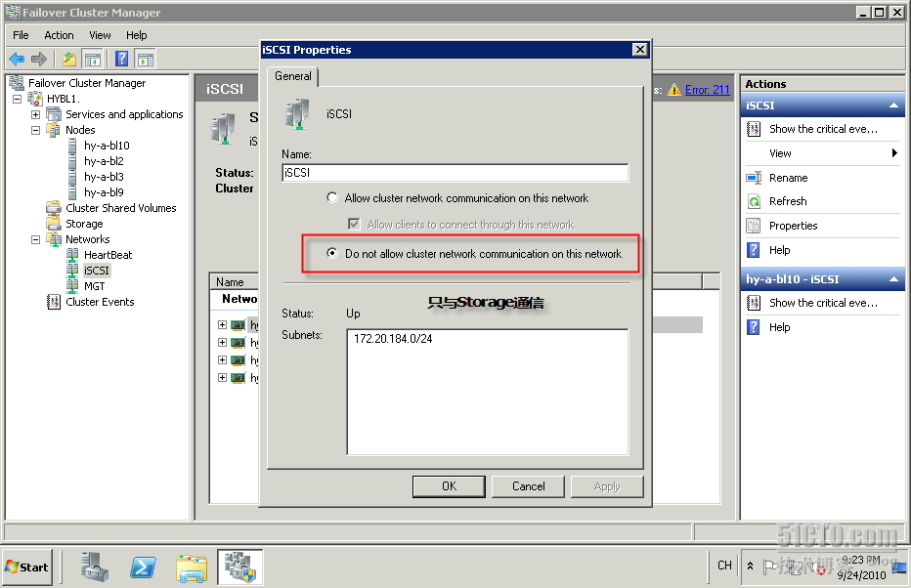The height and width of the screenshot is (588, 911).
Task: Click the Back arrow toolbar icon
Action: pos(17,59)
